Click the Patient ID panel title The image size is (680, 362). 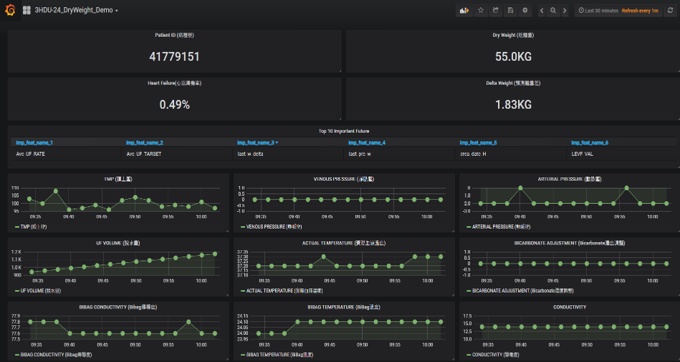click(x=174, y=35)
